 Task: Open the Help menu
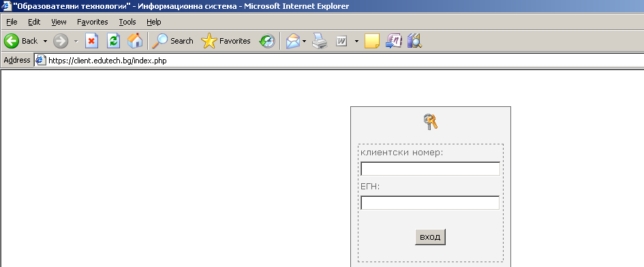point(154,22)
